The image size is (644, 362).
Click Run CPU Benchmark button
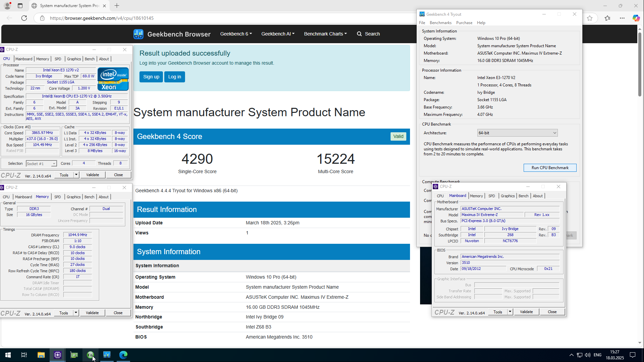tap(550, 168)
